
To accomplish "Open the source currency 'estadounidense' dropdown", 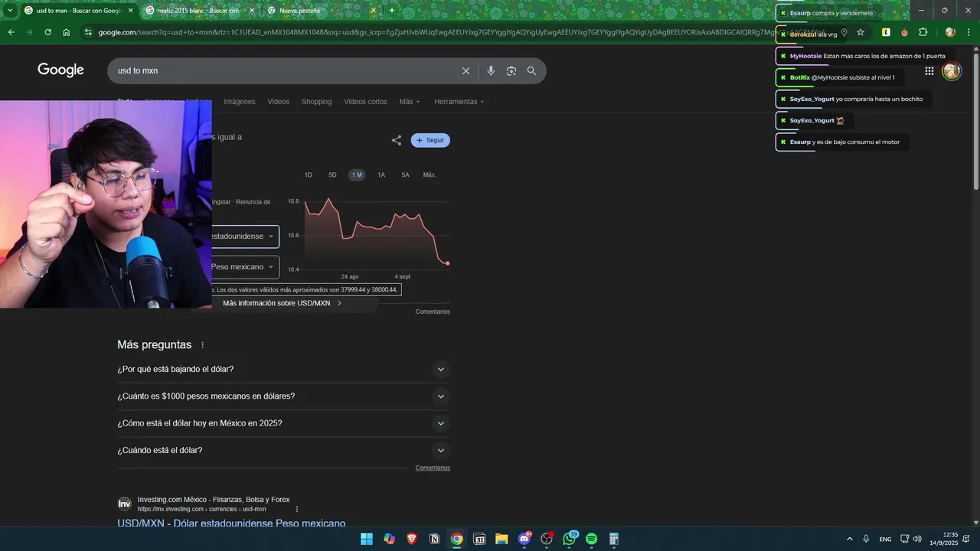I will 245,236.
